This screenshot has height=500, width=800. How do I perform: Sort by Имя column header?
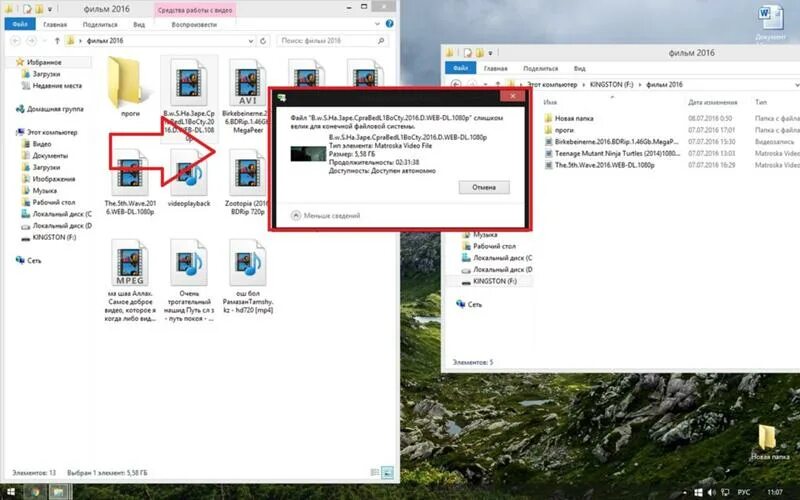pyautogui.click(x=550, y=102)
